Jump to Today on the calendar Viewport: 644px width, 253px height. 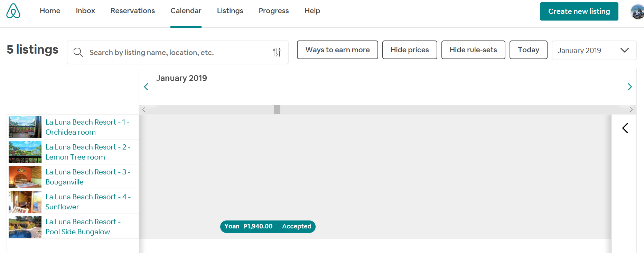pos(528,50)
